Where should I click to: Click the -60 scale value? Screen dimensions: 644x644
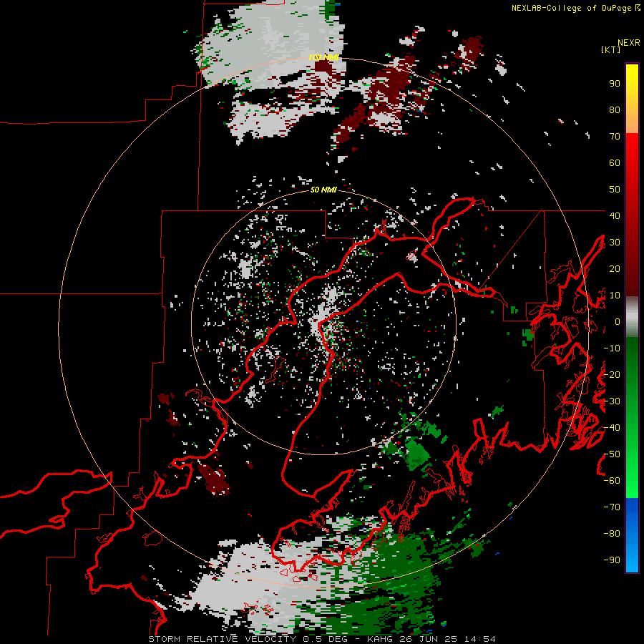tap(612, 481)
